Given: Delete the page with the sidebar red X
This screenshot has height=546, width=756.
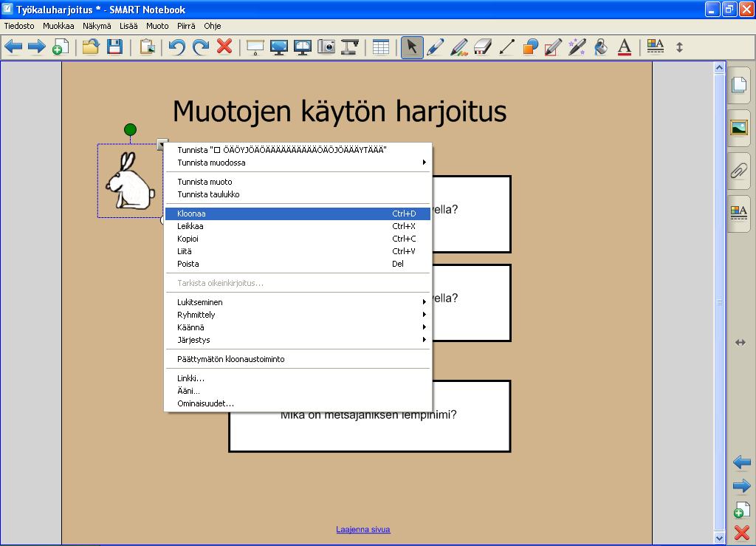Looking at the screenshot, I should click(x=741, y=533).
